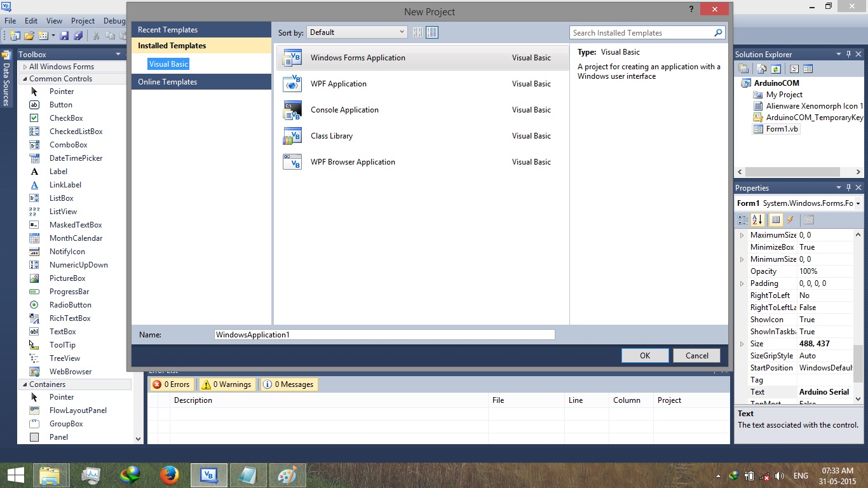Open the Sort by Default dropdown
868x488 pixels.
coord(356,32)
